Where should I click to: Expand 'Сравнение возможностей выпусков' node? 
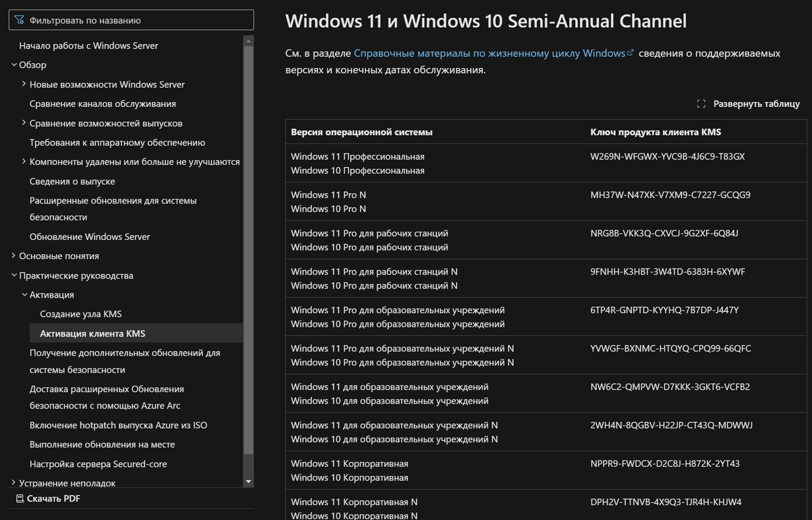(x=24, y=123)
